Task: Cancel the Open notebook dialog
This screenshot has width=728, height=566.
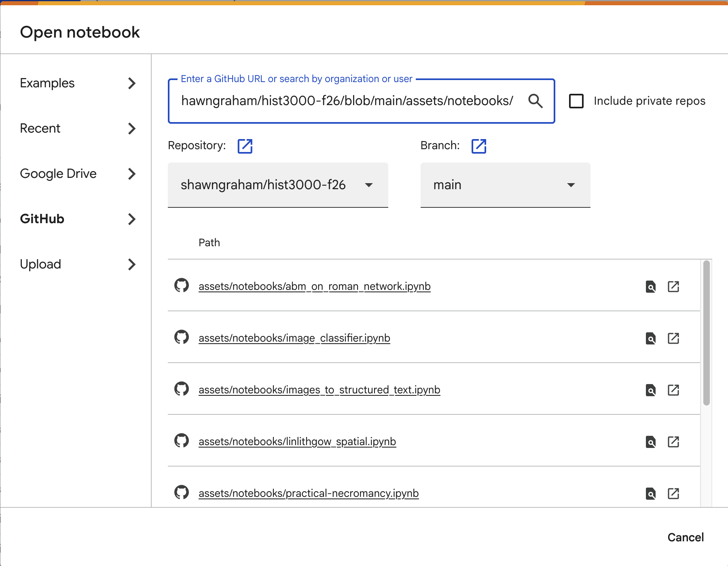Action: click(x=686, y=537)
